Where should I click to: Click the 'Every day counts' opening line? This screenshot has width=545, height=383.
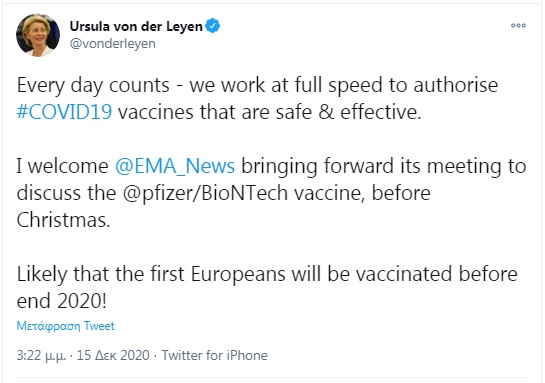(x=93, y=85)
